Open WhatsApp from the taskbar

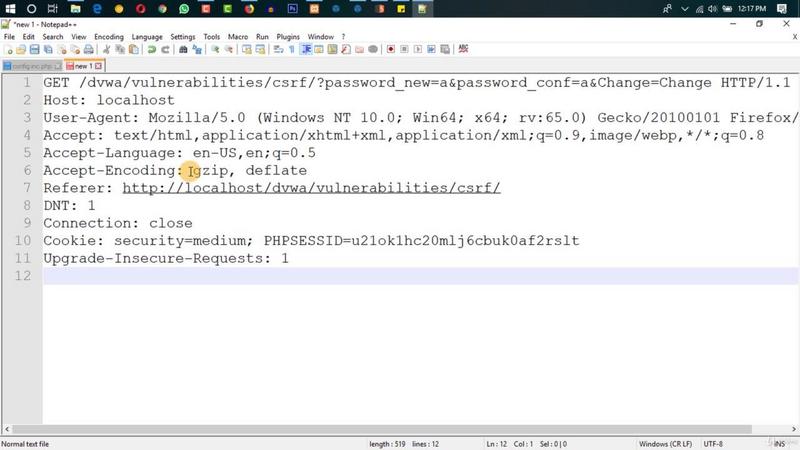click(184, 9)
